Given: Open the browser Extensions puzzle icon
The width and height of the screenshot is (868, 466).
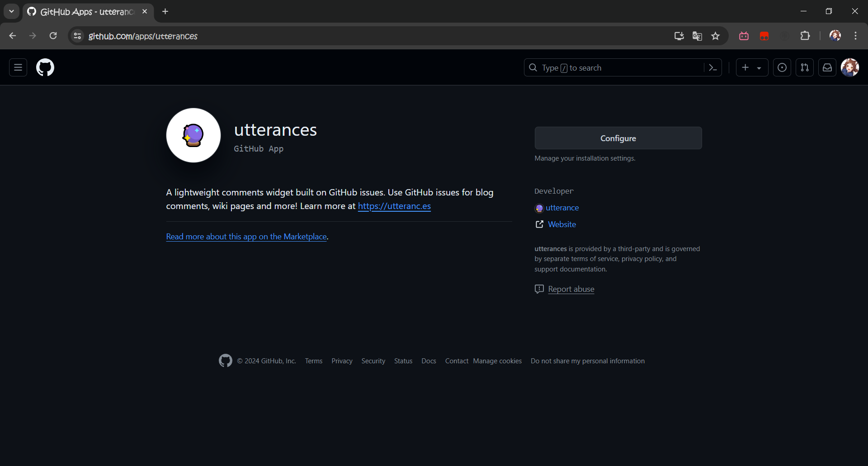Looking at the screenshot, I should [x=805, y=36].
